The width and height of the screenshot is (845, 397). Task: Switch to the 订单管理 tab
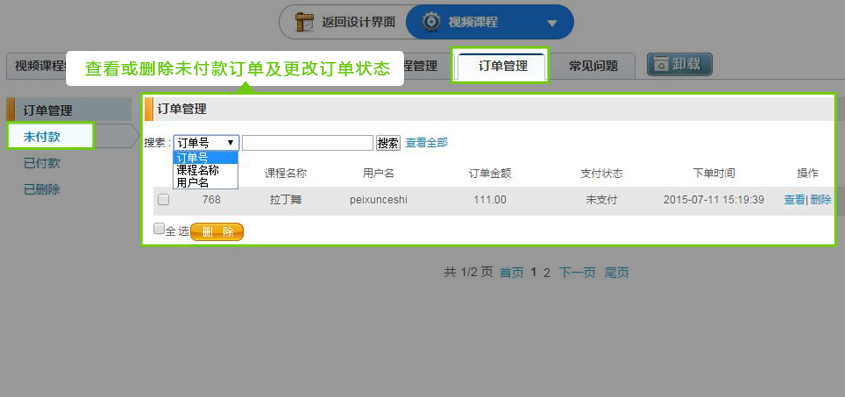tap(503, 66)
